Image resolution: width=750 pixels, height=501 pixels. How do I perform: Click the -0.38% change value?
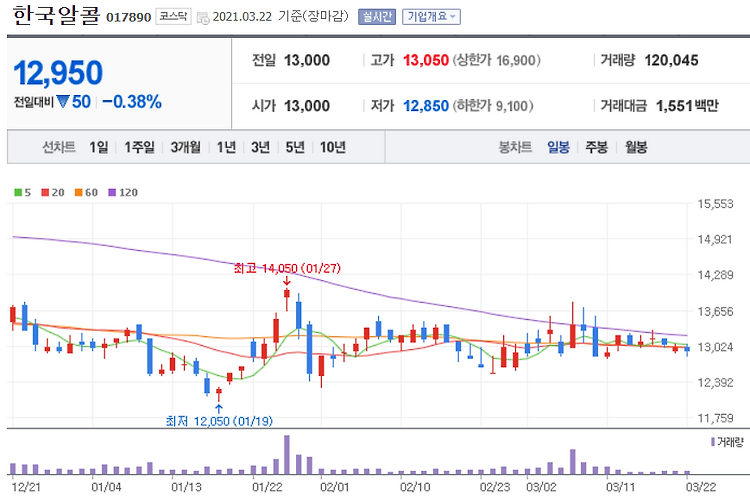[x=132, y=101]
